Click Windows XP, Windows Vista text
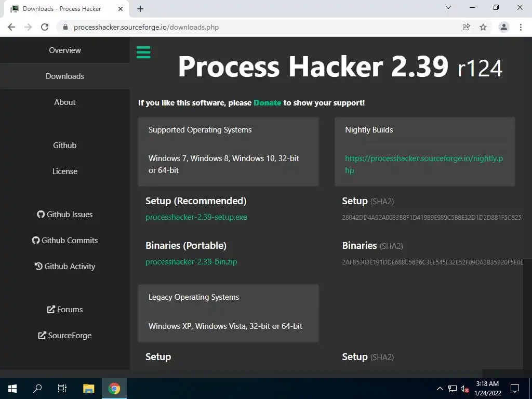The height and width of the screenshot is (399, 532). tap(225, 326)
